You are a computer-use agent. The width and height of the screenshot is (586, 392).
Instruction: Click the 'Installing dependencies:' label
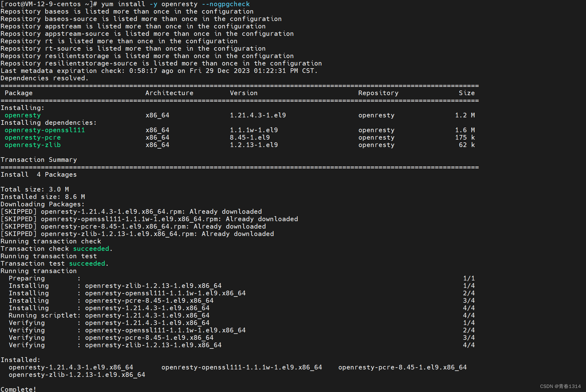pos(49,123)
